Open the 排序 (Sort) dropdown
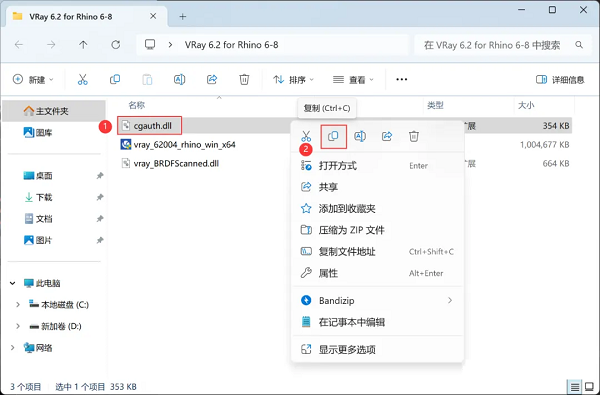 coord(293,80)
